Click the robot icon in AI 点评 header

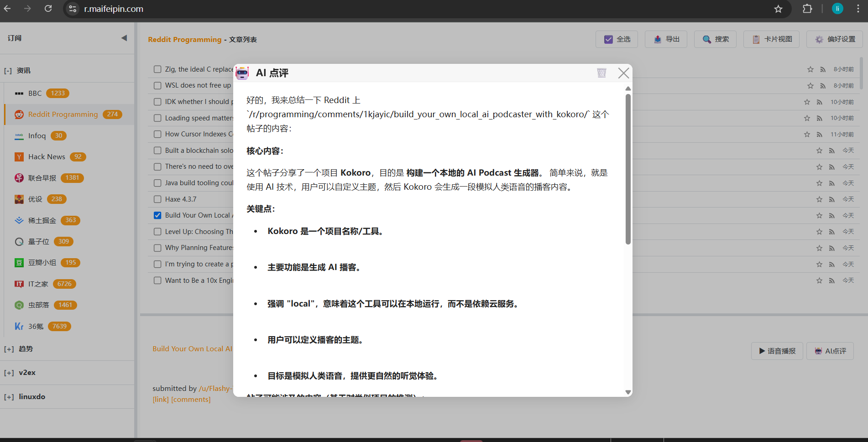(x=242, y=73)
